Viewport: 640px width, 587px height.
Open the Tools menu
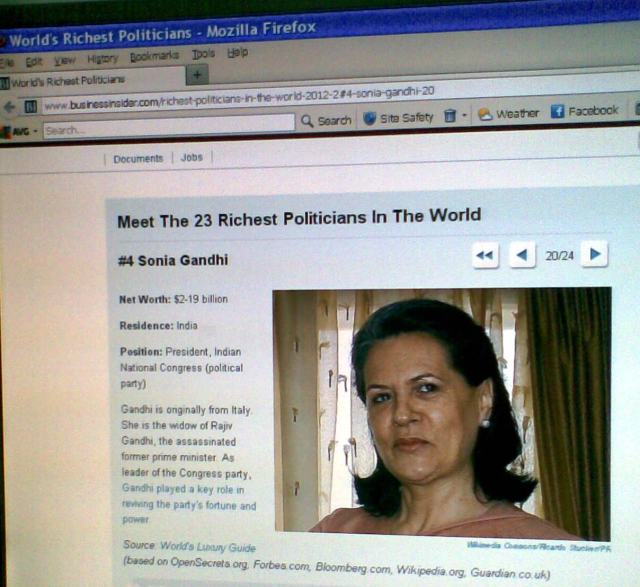click(x=203, y=54)
